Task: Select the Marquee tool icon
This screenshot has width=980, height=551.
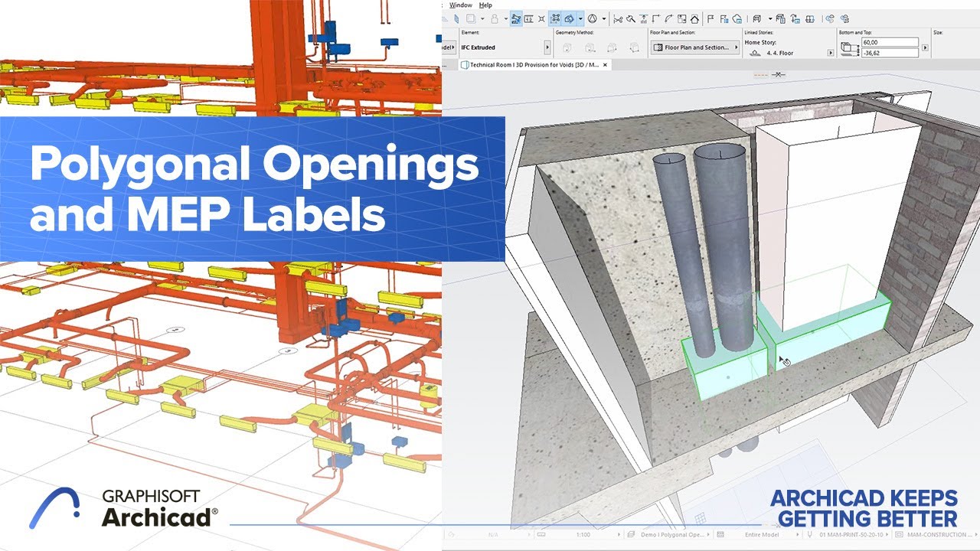Action: [x=470, y=18]
